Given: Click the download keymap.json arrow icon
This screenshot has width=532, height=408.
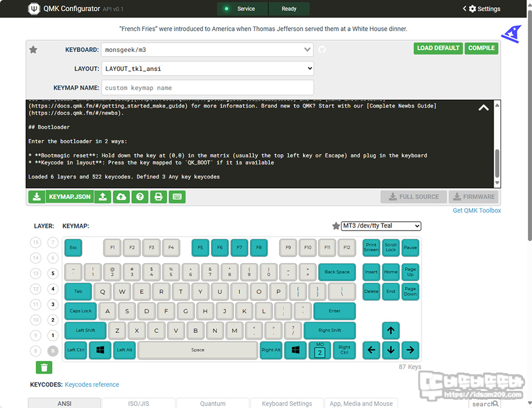Looking at the screenshot, I should pos(37,197).
